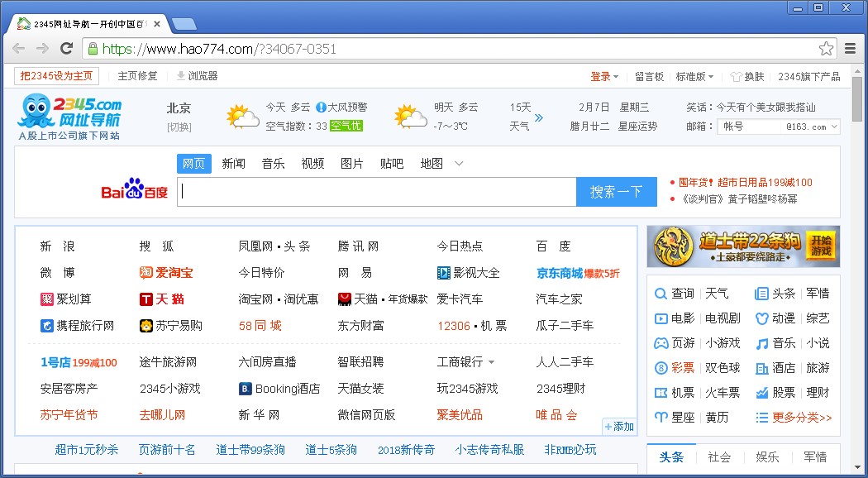Click the Chrome reload page icon
The width and height of the screenshot is (868, 478).
tap(66, 49)
